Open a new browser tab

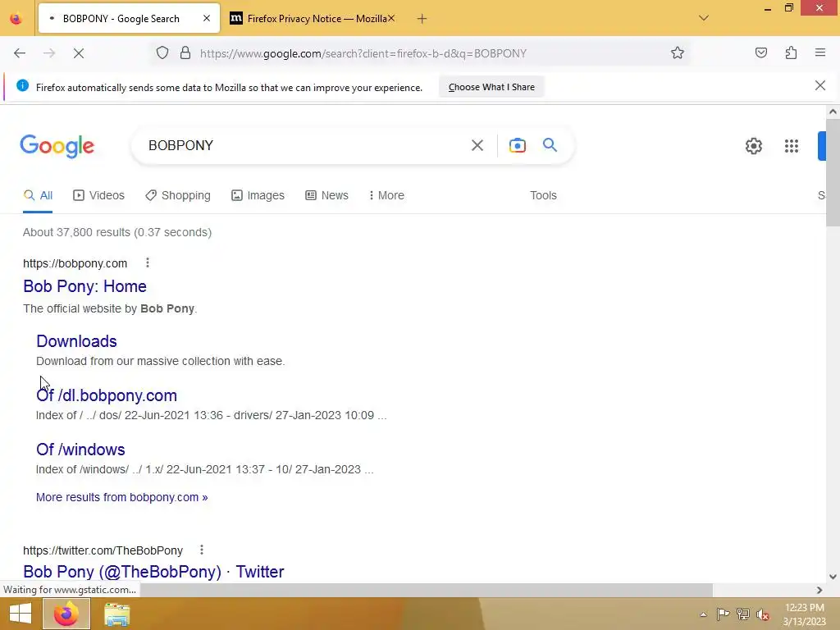click(422, 19)
